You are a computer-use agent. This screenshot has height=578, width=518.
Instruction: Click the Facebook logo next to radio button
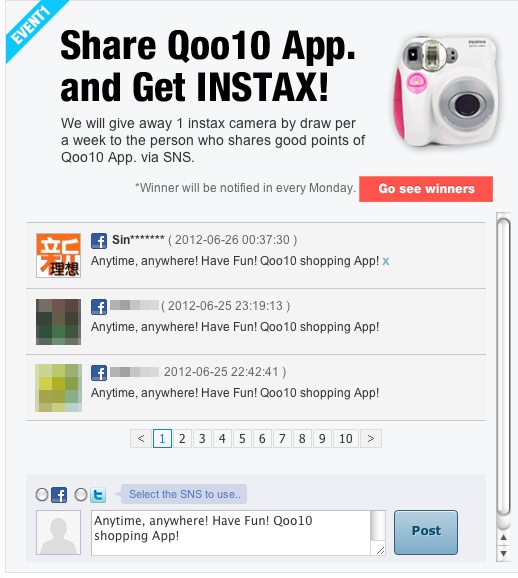(x=59, y=495)
